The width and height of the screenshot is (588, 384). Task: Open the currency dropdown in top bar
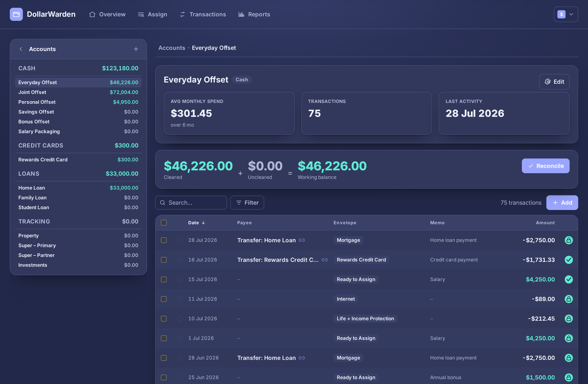pyautogui.click(x=566, y=14)
